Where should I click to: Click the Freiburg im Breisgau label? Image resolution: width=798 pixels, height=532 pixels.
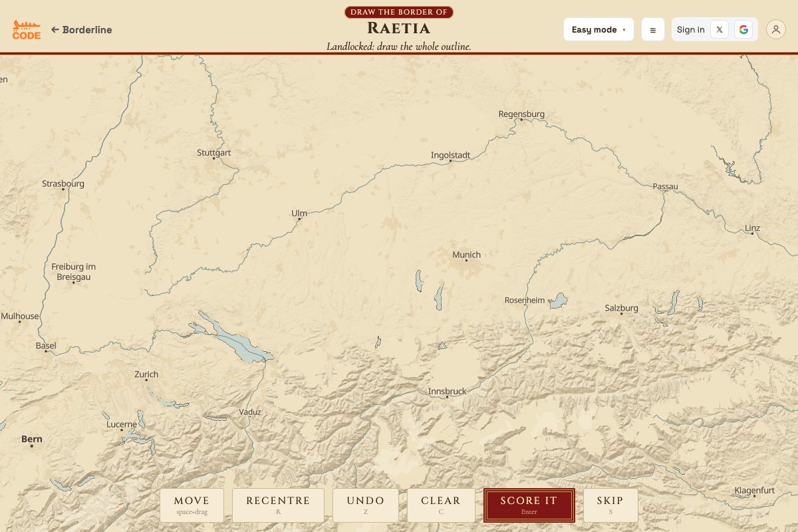pyautogui.click(x=74, y=271)
